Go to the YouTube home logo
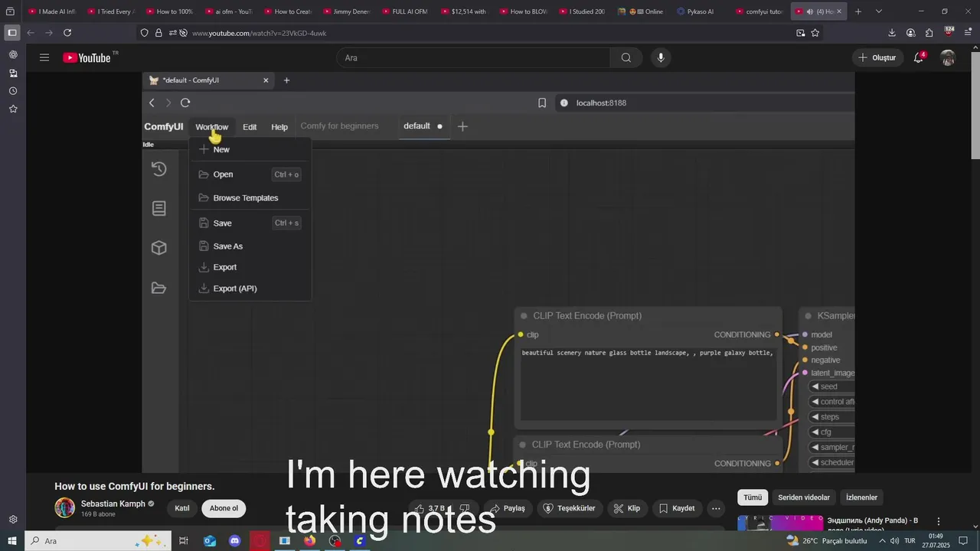This screenshot has width=980, height=551. [x=87, y=57]
